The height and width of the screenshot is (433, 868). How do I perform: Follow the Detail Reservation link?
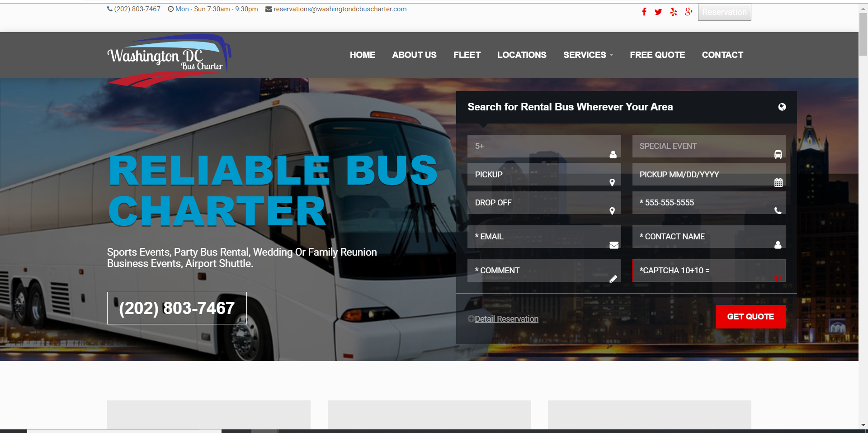tap(506, 319)
